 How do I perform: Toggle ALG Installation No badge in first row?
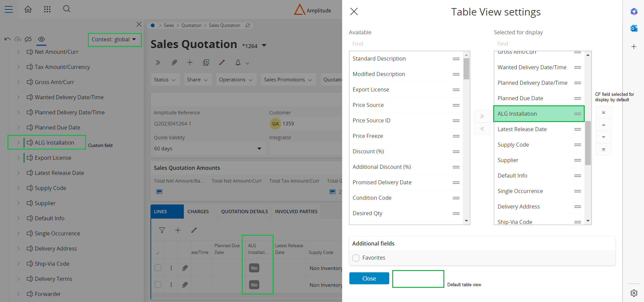(x=254, y=268)
